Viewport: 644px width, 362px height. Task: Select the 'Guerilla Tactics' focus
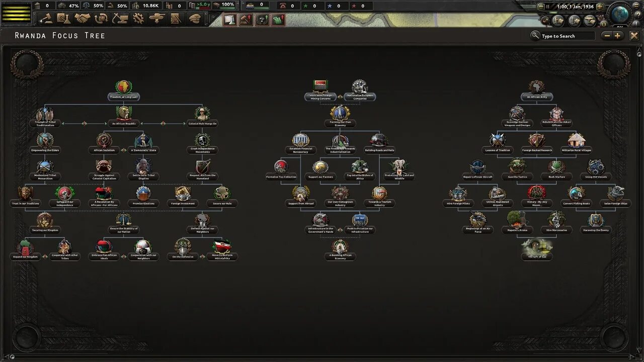click(517, 170)
